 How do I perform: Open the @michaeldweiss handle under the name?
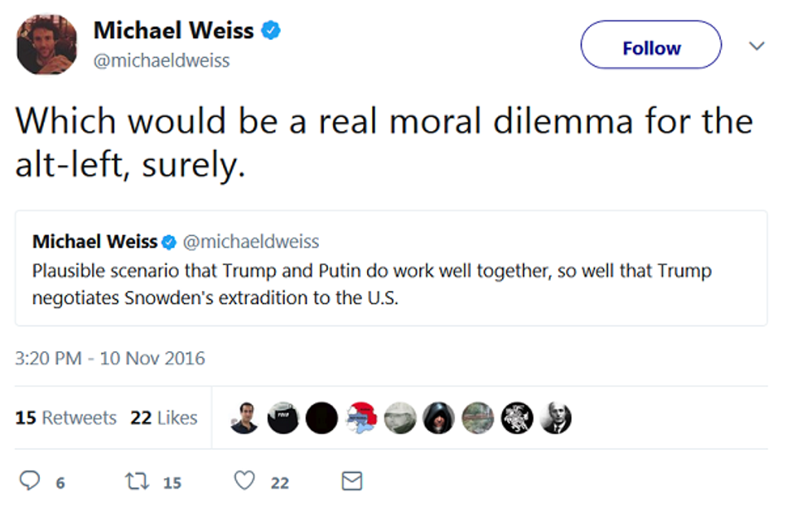162,61
